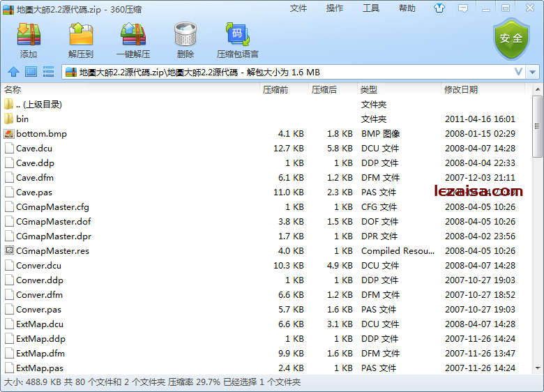Click the 解压到 (Extract to) toolbar icon

[81, 35]
